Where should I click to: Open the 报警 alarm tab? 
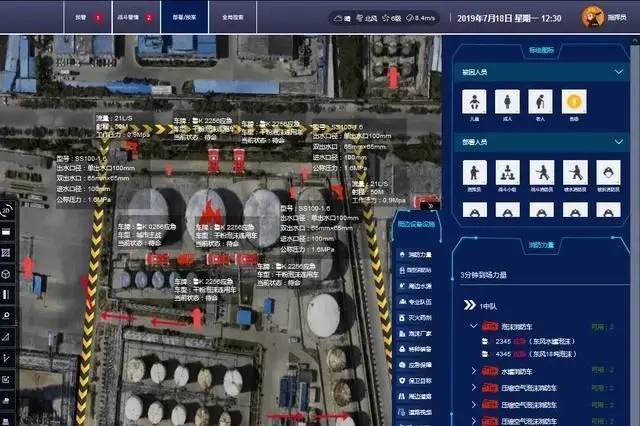pyautogui.click(x=88, y=17)
